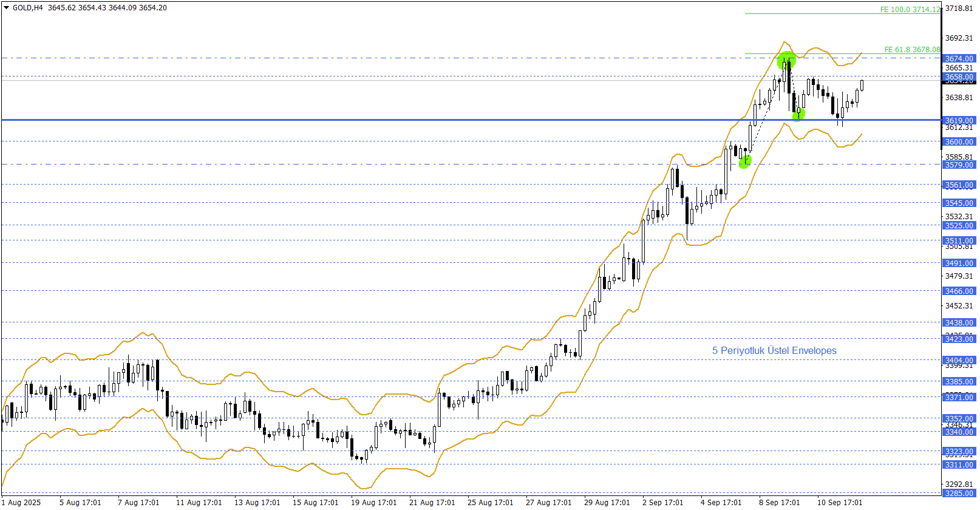980x510 pixels.
Task: Click the 3352.00 price level tag
Action: point(959,419)
